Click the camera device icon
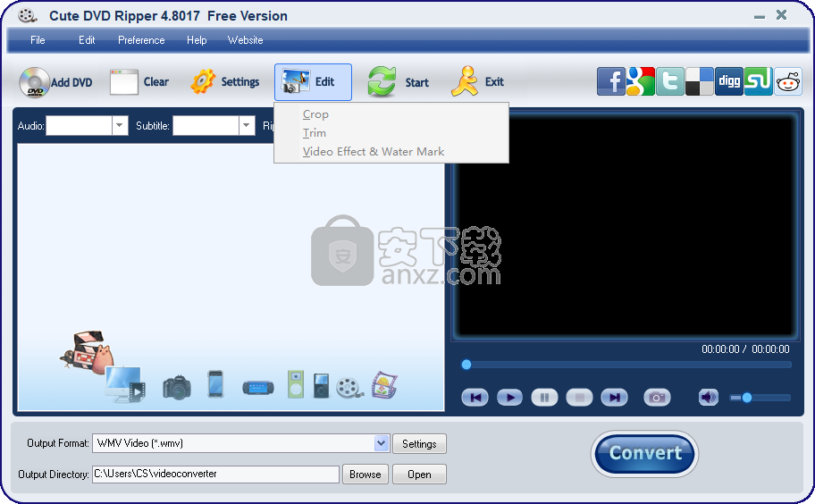The width and height of the screenshot is (815, 504). click(177, 387)
